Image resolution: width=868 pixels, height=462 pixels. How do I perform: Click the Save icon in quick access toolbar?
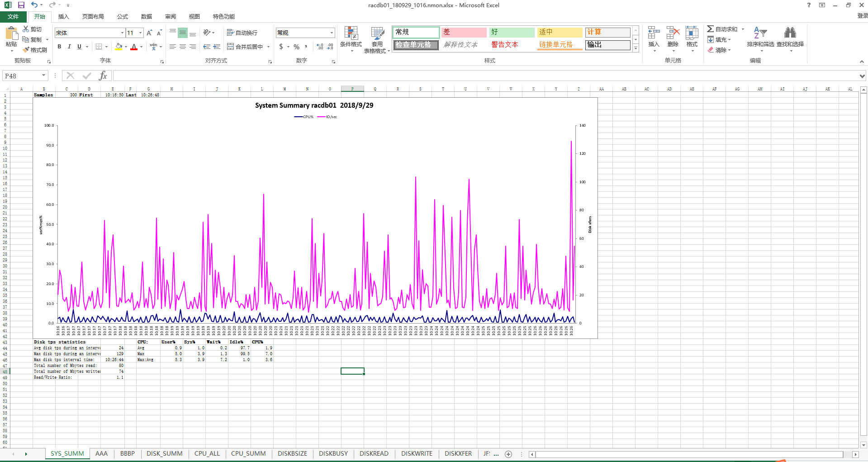[21, 5]
